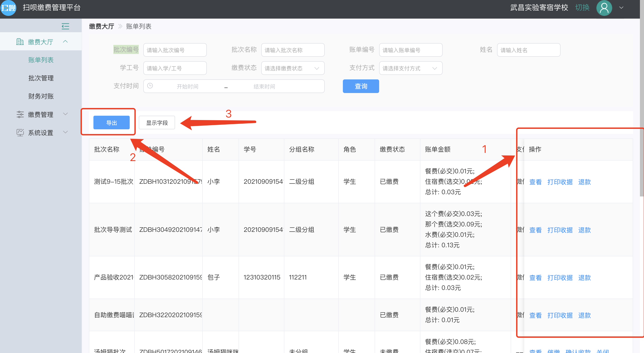The height and width of the screenshot is (353, 644).
Task: Click 账单列表 in the breadcrumb
Action: pyautogui.click(x=139, y=26)
